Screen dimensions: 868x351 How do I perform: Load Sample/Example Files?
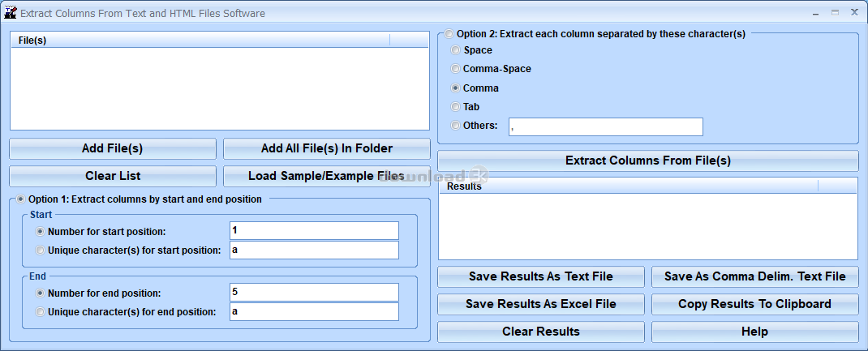pyautogui.click(x=327, y=177)
